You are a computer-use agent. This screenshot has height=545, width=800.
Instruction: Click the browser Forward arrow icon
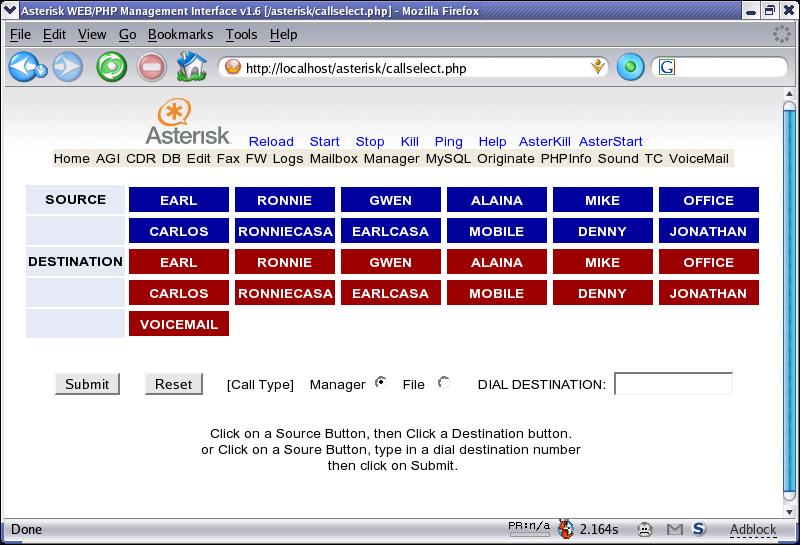pyautogui.click(x=68, y=68)
